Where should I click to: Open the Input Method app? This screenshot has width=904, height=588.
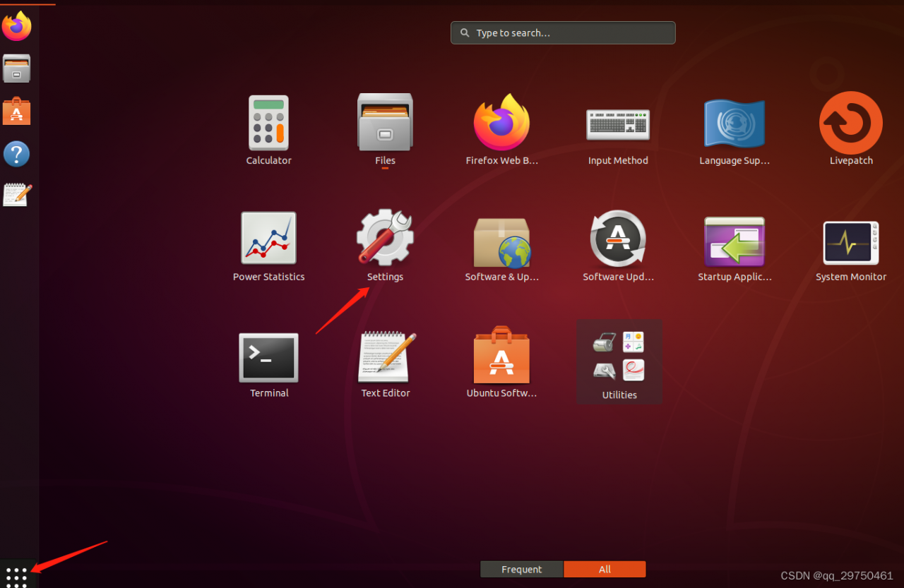tap(618, 125)
